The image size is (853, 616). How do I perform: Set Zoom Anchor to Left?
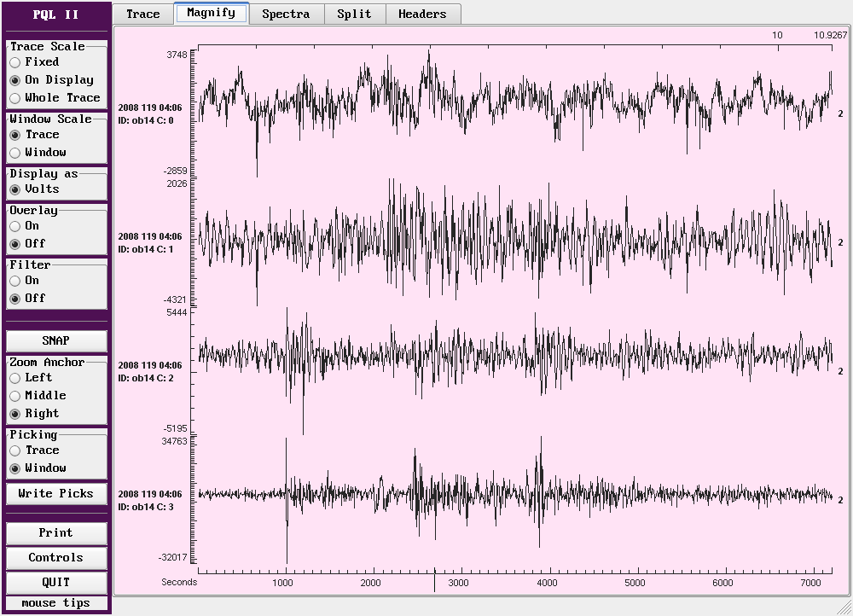click(15, 378)
